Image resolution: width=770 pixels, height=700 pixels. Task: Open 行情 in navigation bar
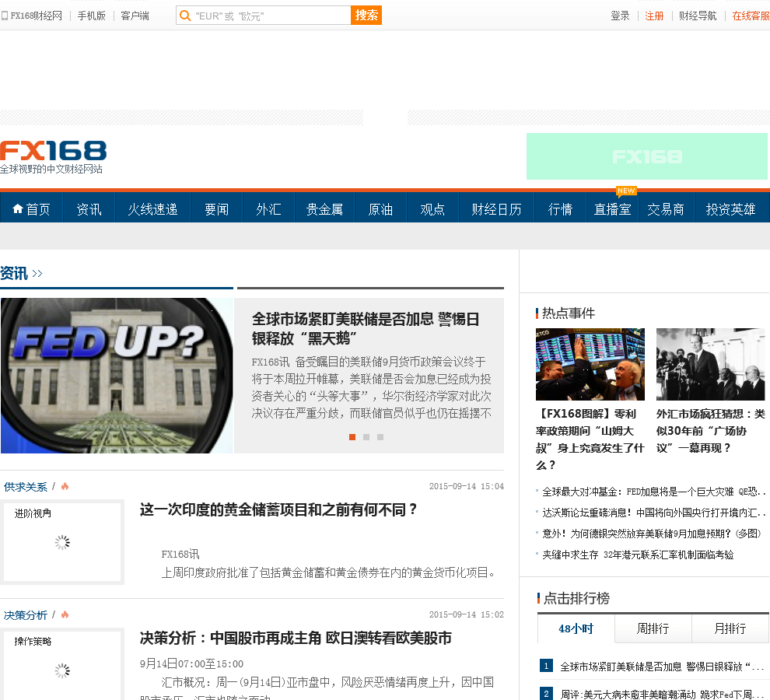(x=560, y=209)
